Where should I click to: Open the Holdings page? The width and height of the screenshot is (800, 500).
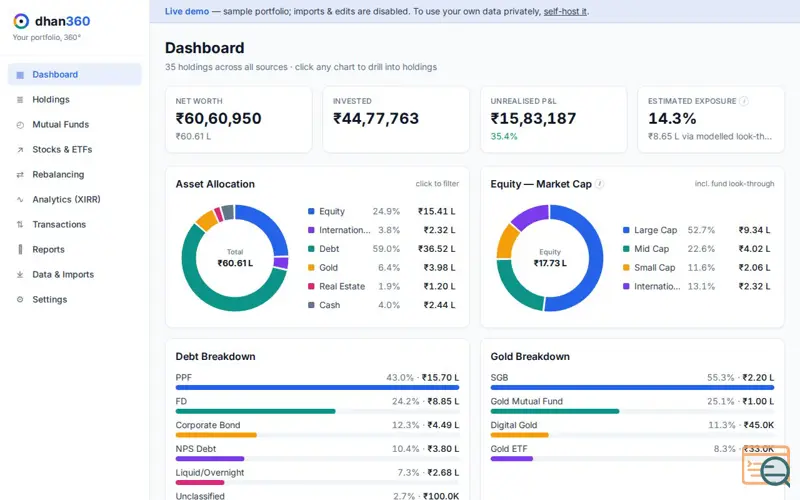[x=74, y=99]
